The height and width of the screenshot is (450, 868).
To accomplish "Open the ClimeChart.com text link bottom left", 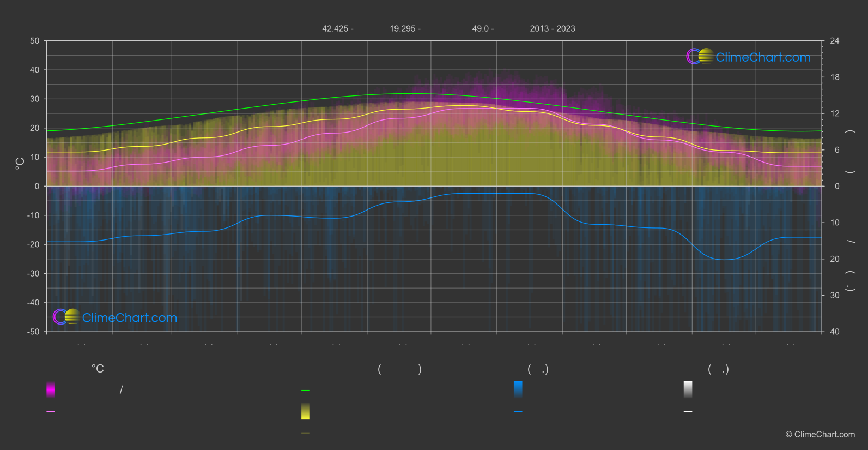I will 130,318.
